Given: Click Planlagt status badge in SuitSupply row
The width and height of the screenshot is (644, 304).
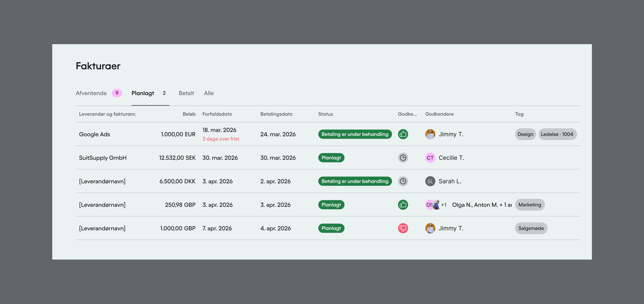Looking at the screenshot, I should tap(331, 158).
